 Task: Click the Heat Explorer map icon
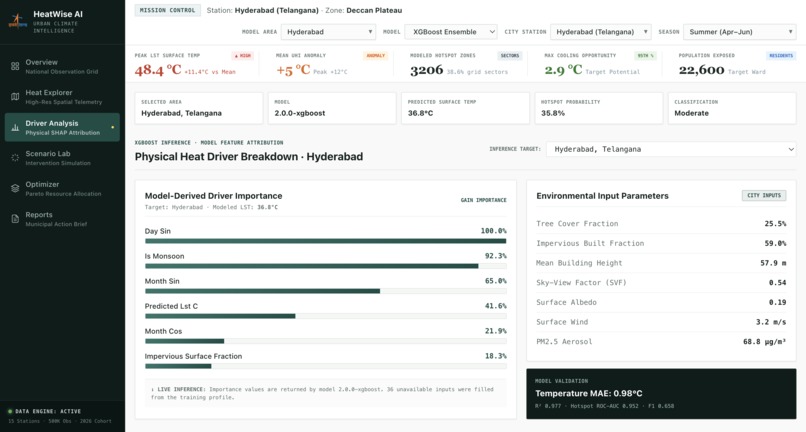tap(15, 97)
